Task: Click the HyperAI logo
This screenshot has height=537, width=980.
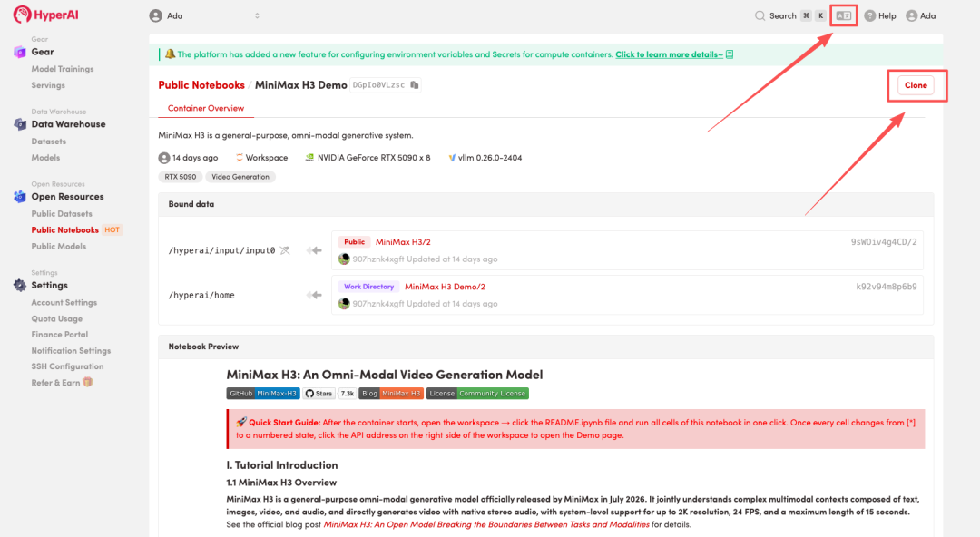Action: [45, 15]
